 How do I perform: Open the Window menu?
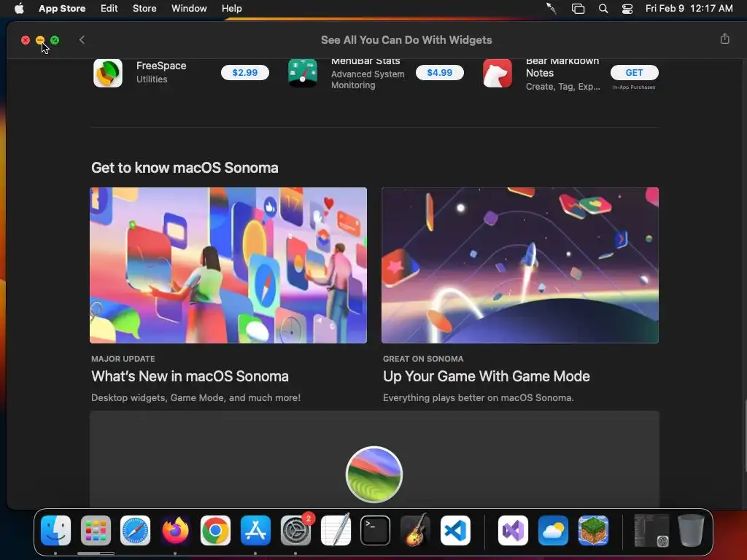click(189, 8)
